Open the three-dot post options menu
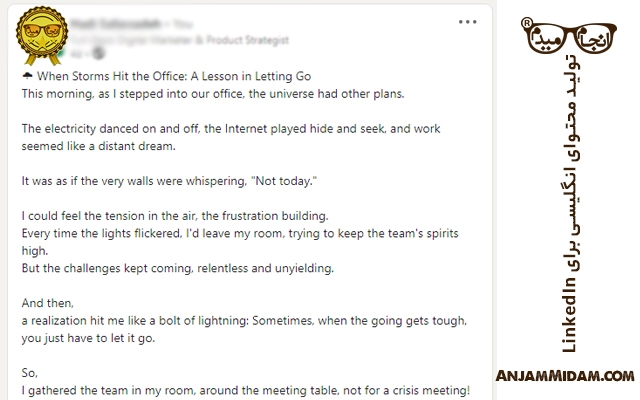The image size is (640, 400). pos(467,22)
